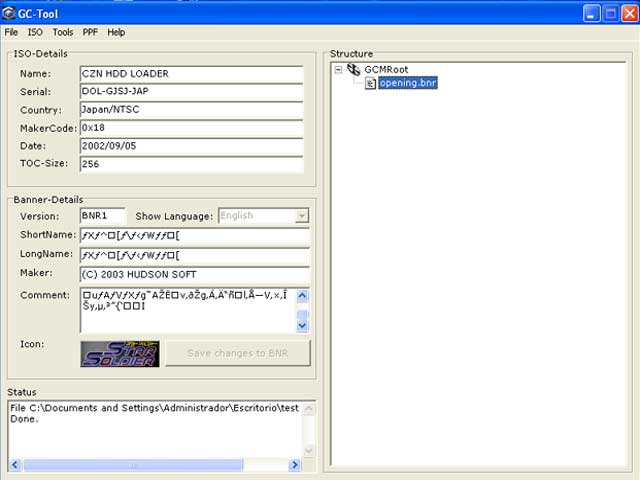Click Status horizontal scroll left arrow
Image resolution: width=640 pixels, height=480 pixels.
pos(15,465)
